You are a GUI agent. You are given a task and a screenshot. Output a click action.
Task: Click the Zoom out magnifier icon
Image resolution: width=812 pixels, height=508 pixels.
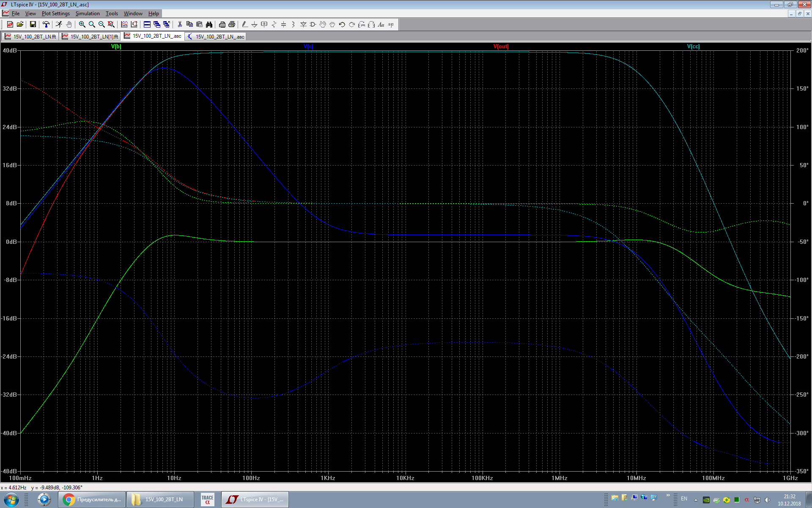click(x=101, y=25)
